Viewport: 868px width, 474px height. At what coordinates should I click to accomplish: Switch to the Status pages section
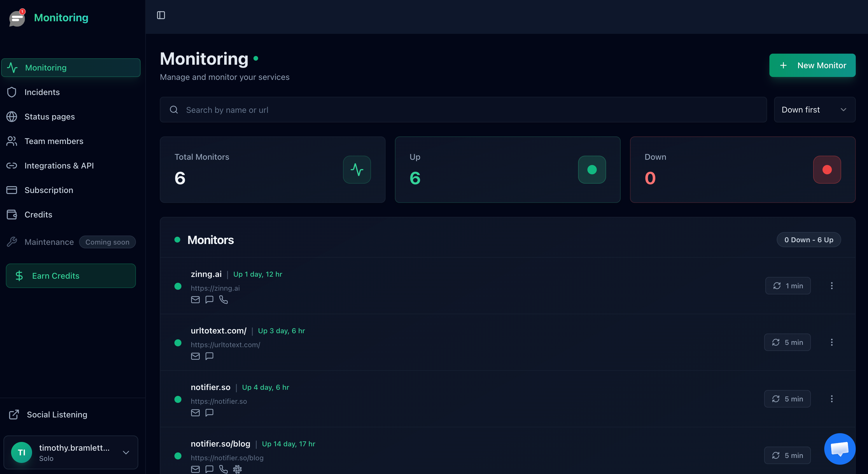coord(50,116)
